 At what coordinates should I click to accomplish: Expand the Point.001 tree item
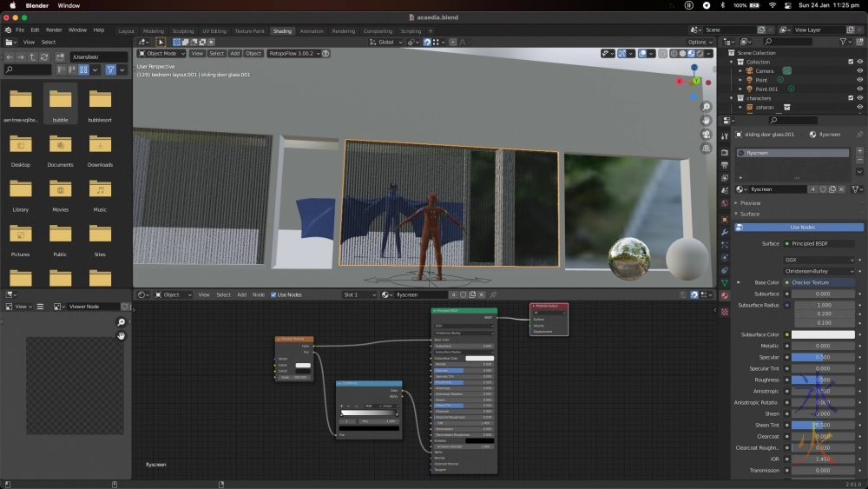pos(740,89)
